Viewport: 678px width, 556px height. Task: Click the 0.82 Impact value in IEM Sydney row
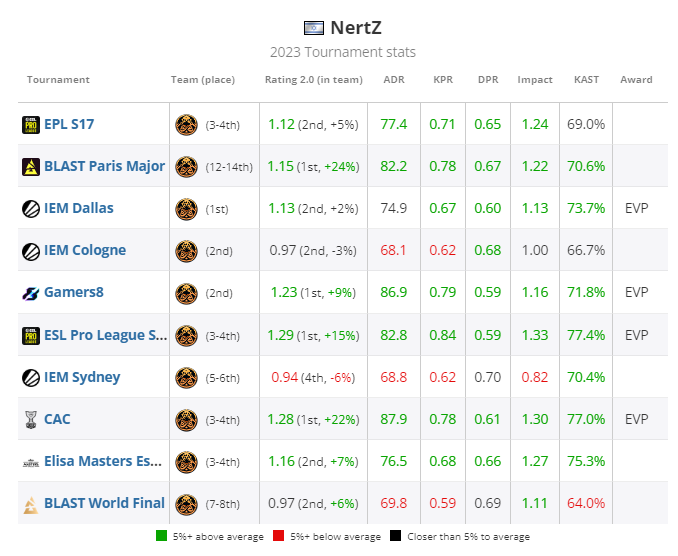[534, 377]
